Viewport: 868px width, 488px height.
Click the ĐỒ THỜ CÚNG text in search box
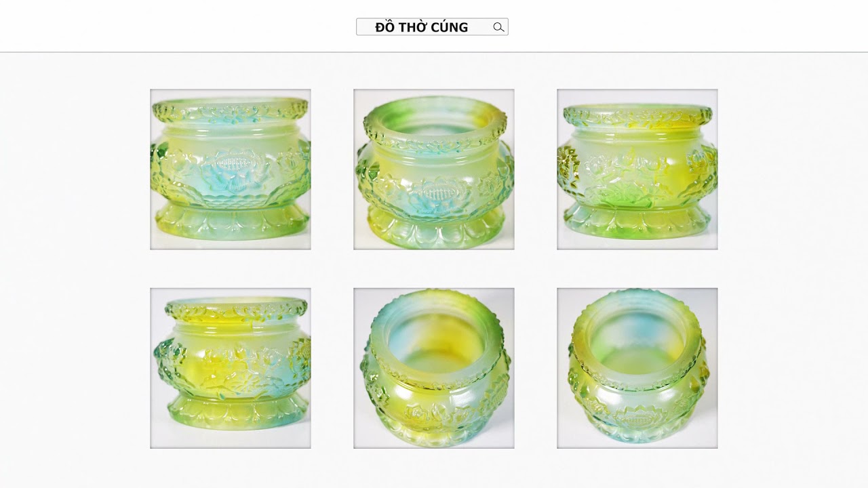click(x=421, y=27)
